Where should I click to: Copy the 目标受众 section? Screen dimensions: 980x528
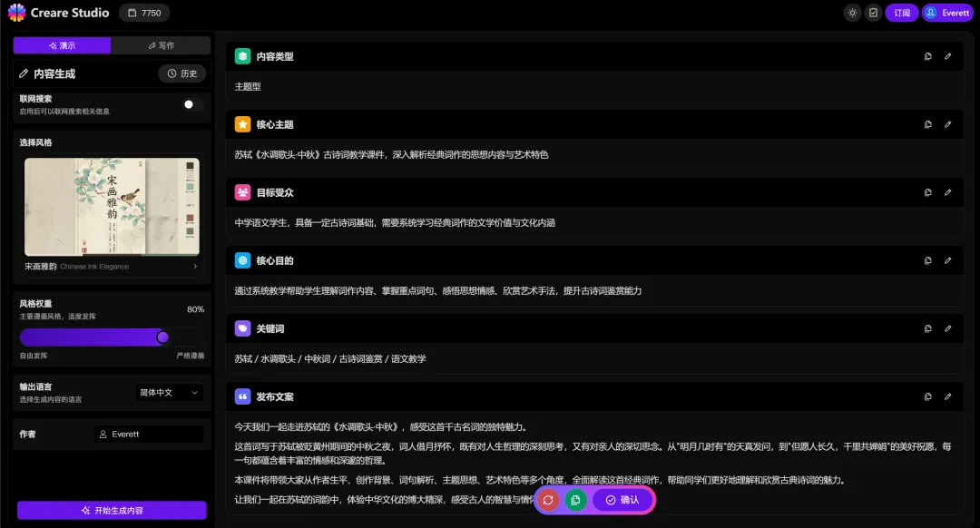pos(928,192)
